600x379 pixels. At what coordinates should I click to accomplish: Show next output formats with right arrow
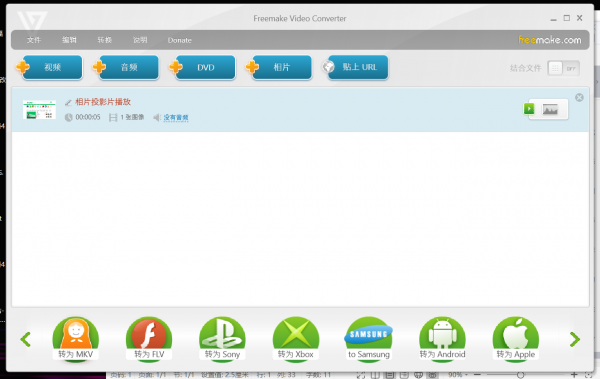point(574,339)
